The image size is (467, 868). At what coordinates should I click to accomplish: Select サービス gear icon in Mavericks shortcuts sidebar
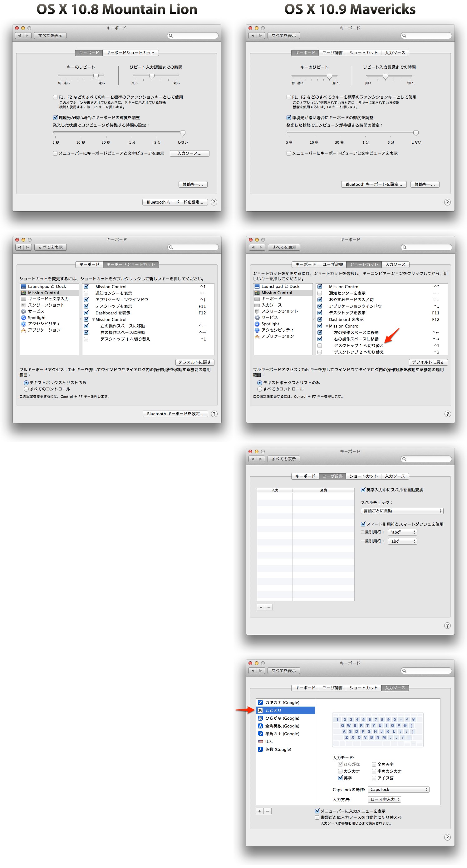[257, 318]
